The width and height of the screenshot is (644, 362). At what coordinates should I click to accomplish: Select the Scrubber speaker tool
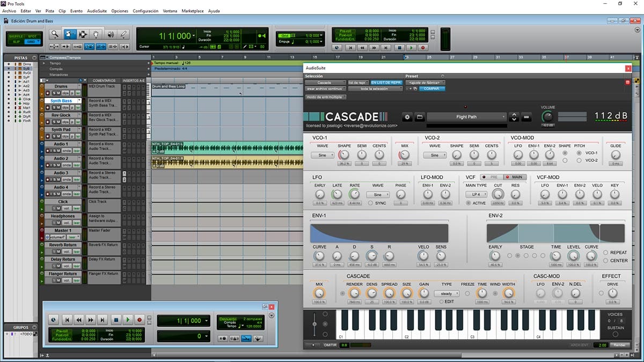pos(111,34)
